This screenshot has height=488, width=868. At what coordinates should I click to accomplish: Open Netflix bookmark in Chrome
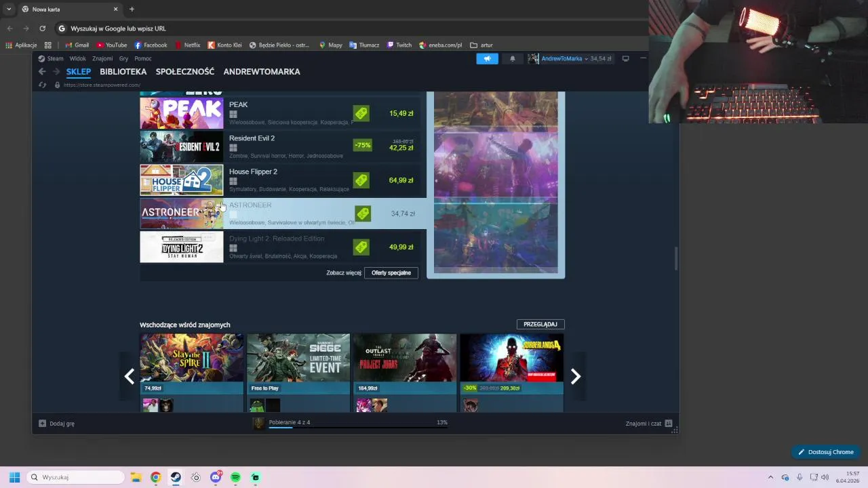188,45
